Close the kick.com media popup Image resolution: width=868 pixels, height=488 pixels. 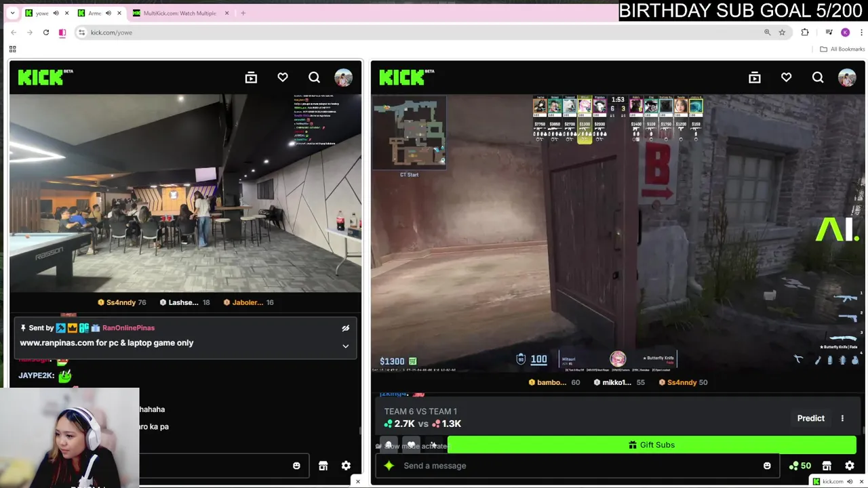[861, 481]
